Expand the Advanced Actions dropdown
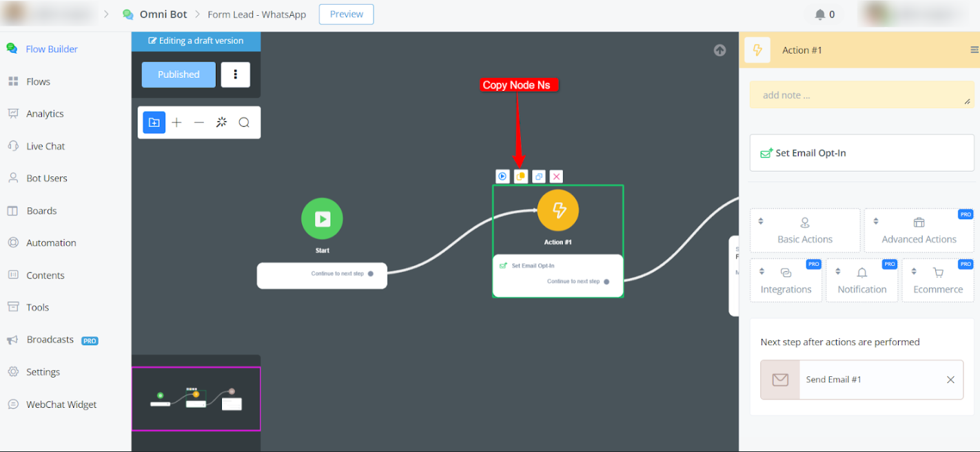This screenshot has height=452, width=980. click(x=919, y=230)
